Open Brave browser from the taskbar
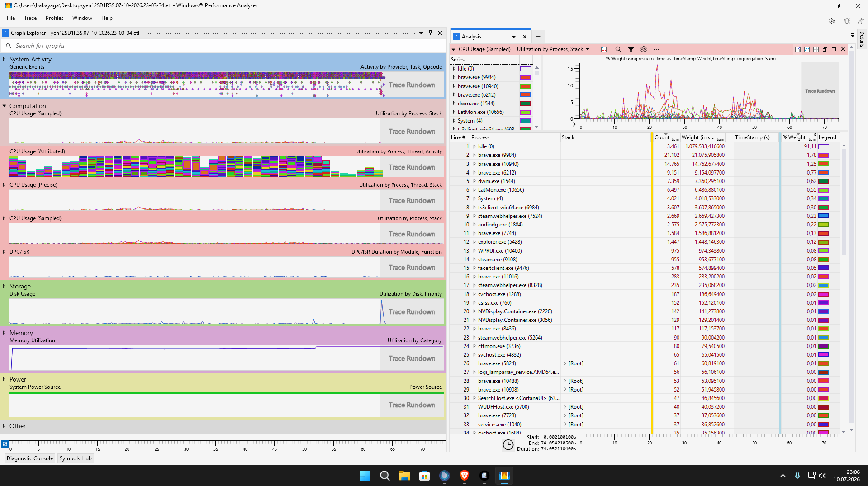Image resolution: width=868 pixels, height=486 pixels. coord(464,476)
